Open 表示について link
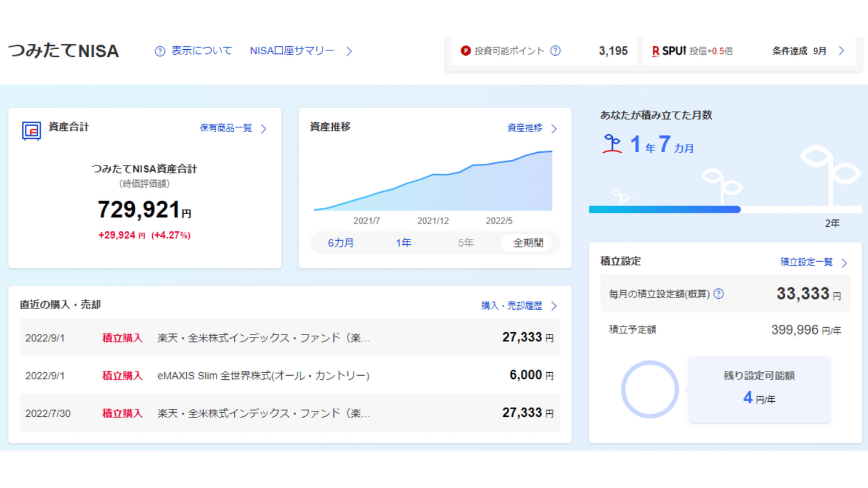Image resolution: width=868 pixels, height=488 pixels. point(201,51)
